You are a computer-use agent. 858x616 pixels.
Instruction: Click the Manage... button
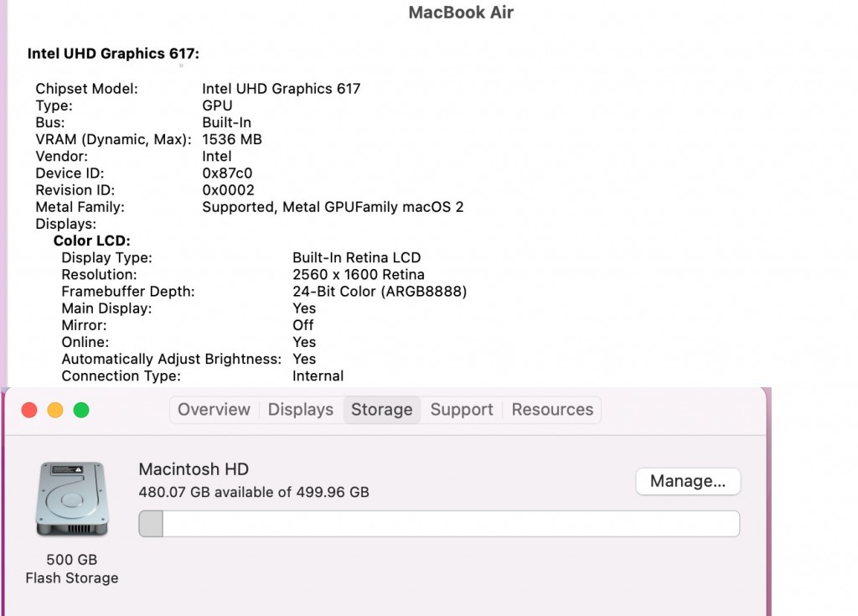tap(688, 481)
